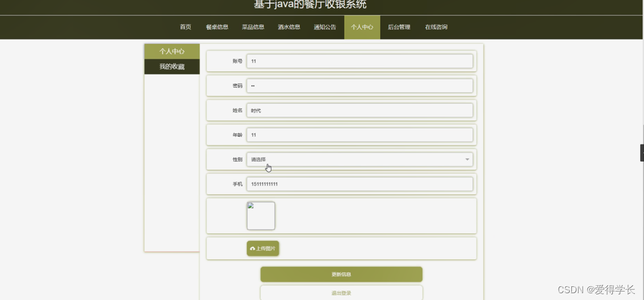
Task: Click the 退出登录 logout button
Action: 341,293
